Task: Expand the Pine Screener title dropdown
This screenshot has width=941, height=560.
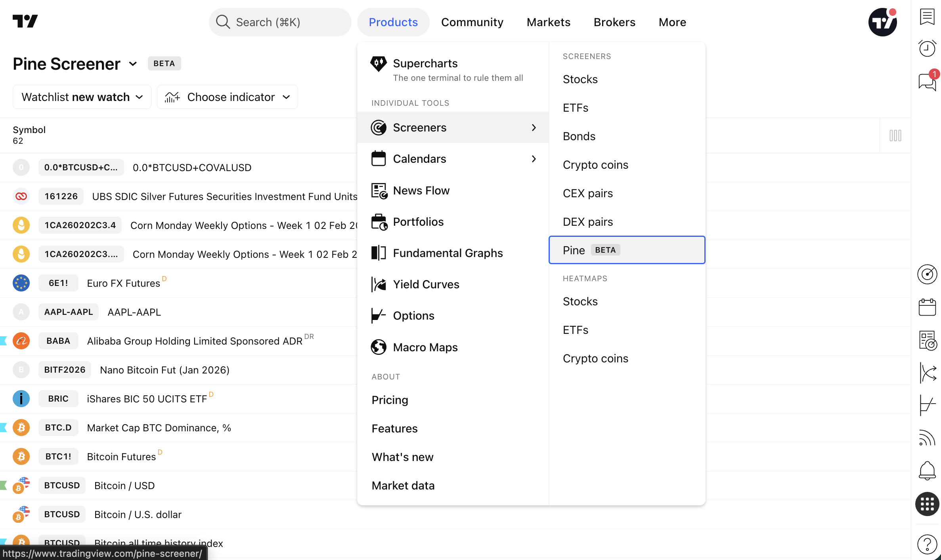Action: 133,64
